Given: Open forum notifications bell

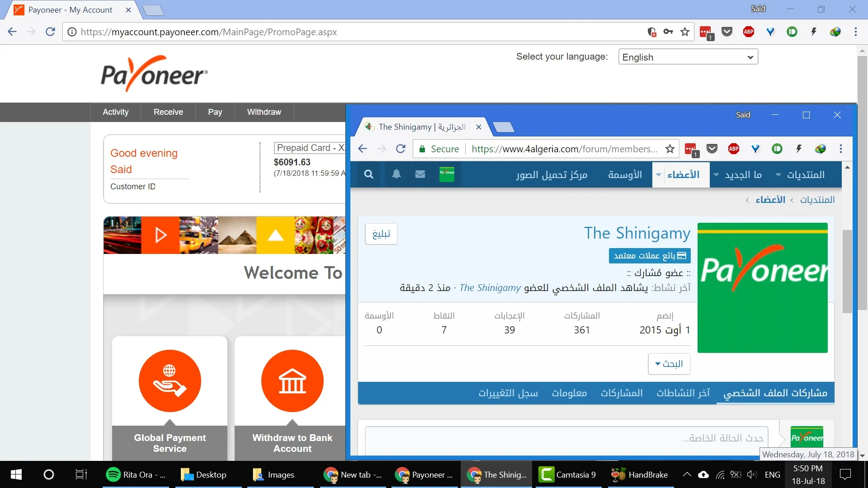Looking at the screenshot, I should coord(396,174).
